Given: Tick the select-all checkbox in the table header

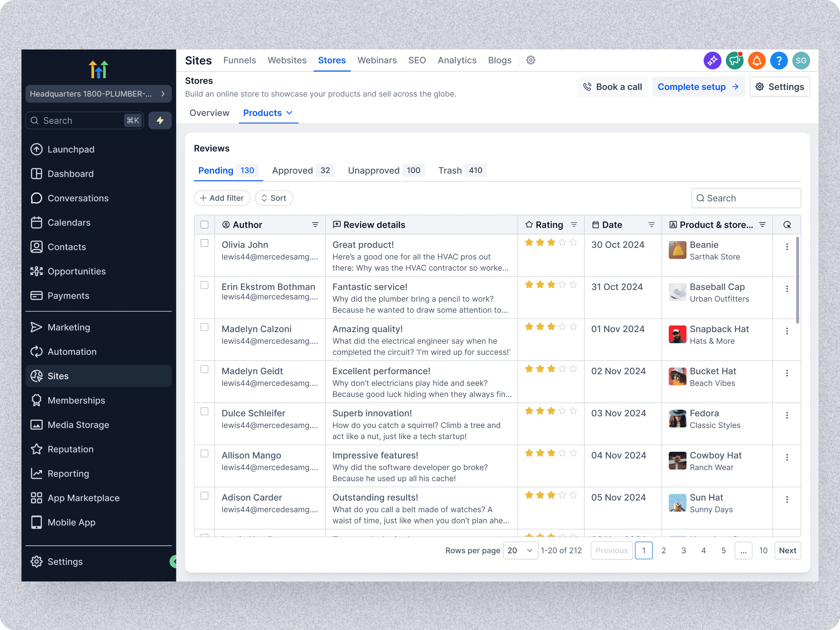Looking at the screenshot, I should pyautogui.click(x=204, y=225).
